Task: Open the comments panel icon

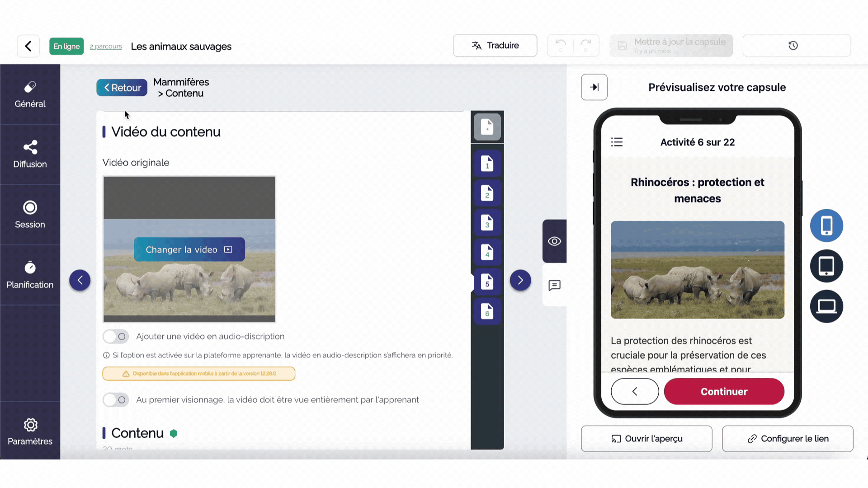Action: [554, 286]
